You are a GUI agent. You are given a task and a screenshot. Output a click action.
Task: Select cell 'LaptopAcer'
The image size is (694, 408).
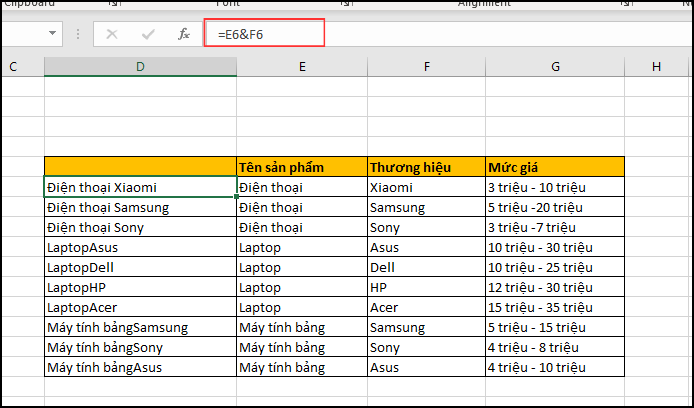140,307
